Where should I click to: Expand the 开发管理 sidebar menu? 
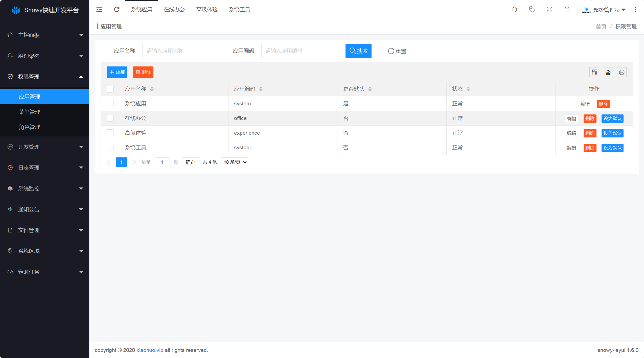click(x=44, y=147)
